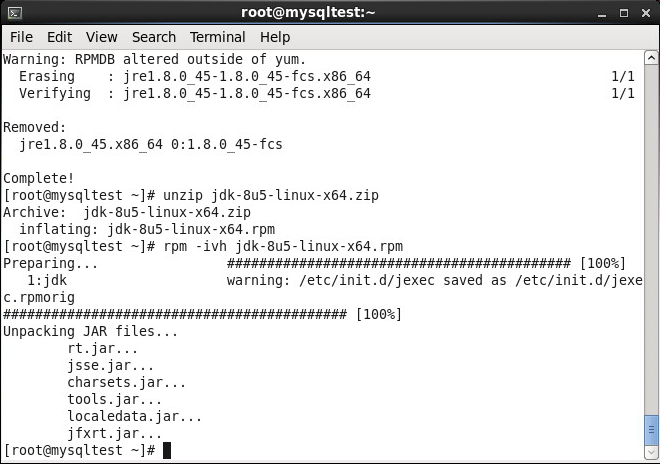This screenshot has width=660, height=464.
Task: Open the View menu
Action: [101, 37]
